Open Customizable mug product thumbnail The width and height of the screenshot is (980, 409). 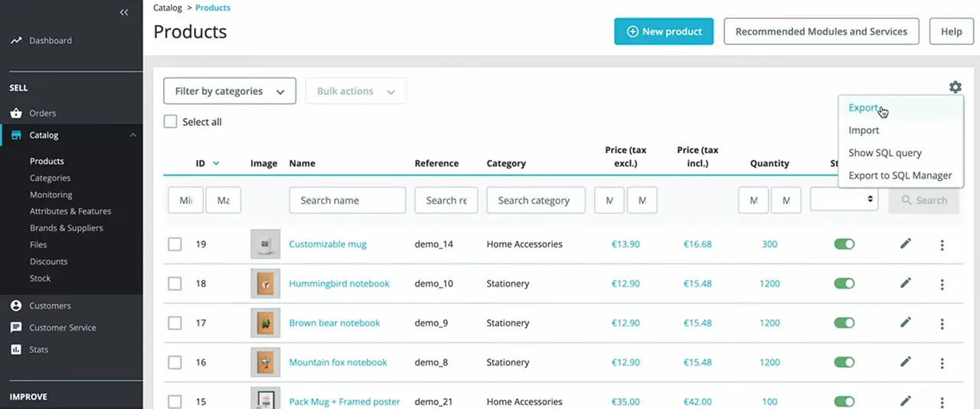pyautogui.click(x=265, y=244)
